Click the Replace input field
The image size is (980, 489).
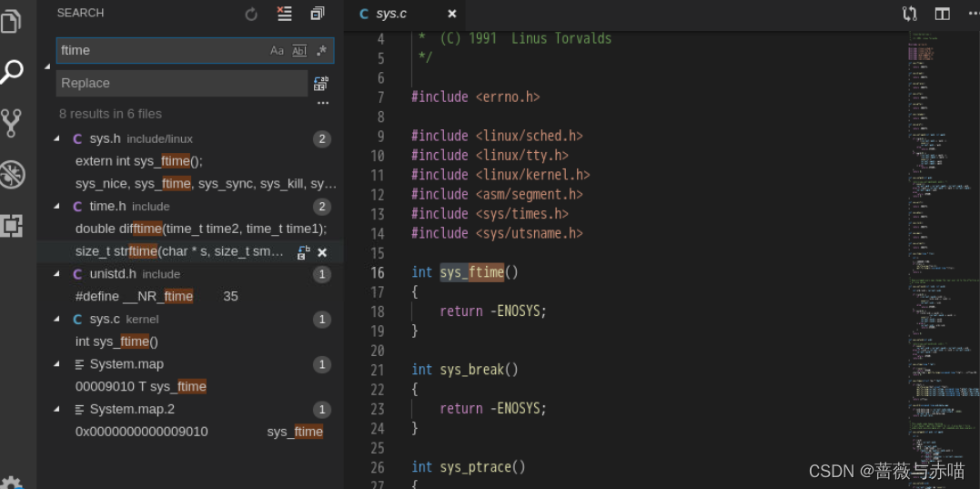click(x=182, y=83)
